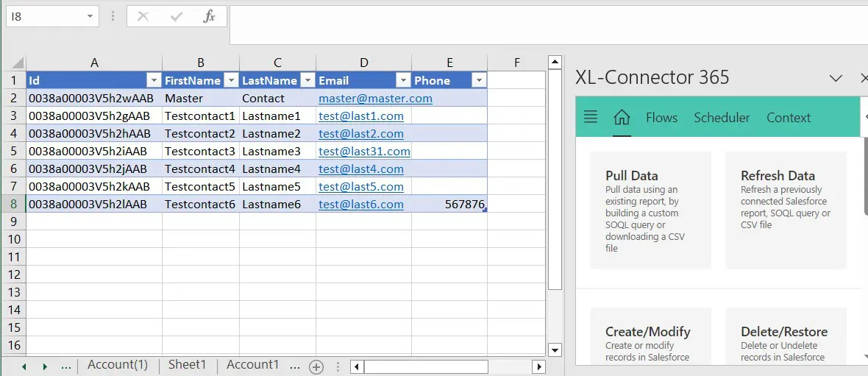Open the Email column filter dropdown
Screen dimensions: 868x376
pos(402,80)
